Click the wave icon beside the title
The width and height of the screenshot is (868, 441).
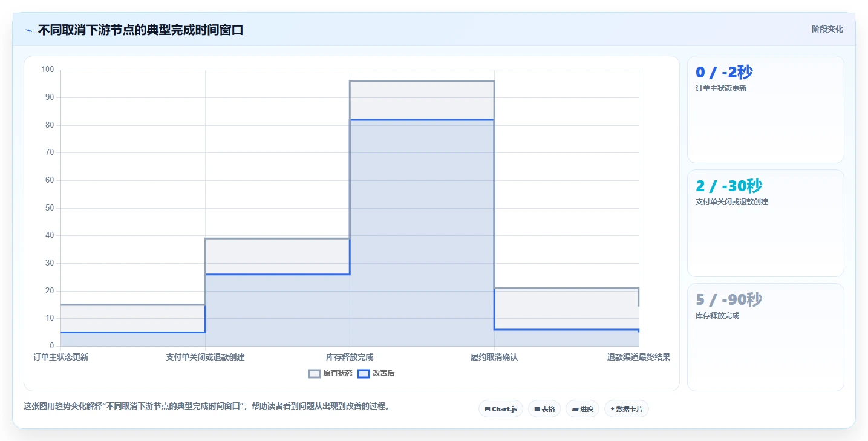(x=28, y=30)
